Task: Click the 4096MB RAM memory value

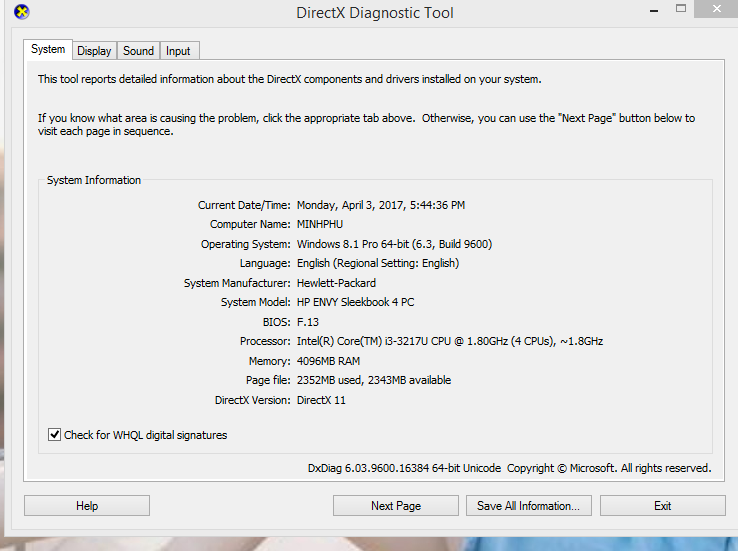Action: [329, 361]
